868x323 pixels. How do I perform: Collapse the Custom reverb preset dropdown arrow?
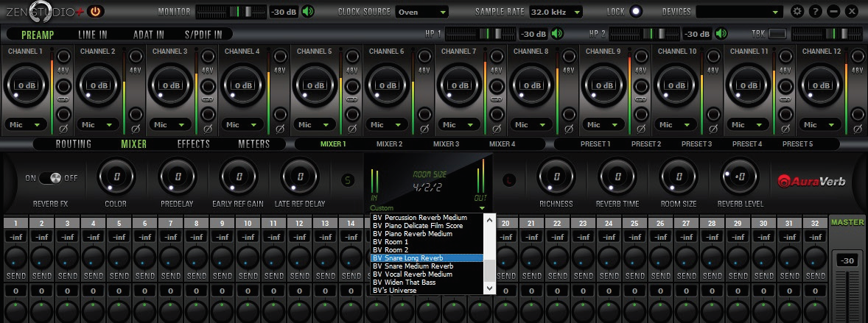pyautogui.click(x=483, y=208)
